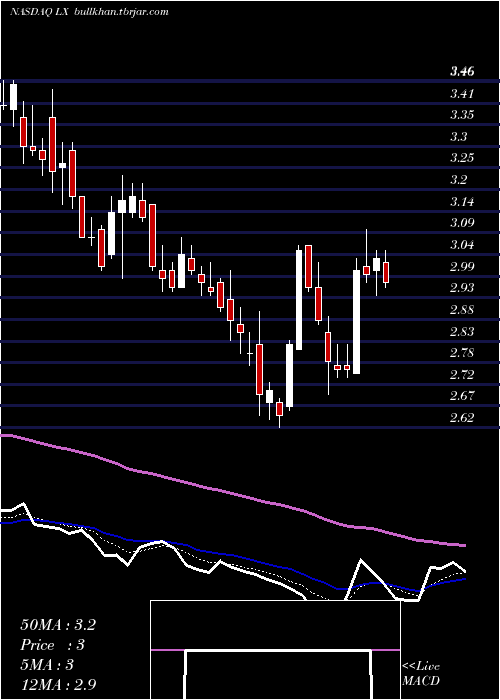Screen dimensions: 500x700
Task: Click the 3.09 price axis label
Action: tap(462, 223)
